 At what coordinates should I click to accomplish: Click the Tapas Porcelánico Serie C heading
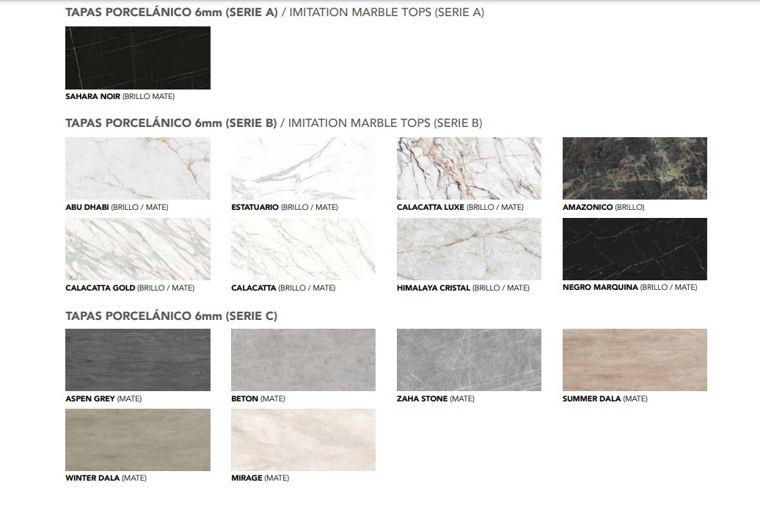point(172,316)
